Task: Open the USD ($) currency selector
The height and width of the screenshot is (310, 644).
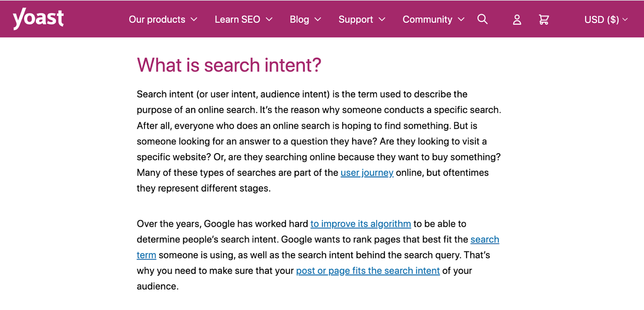Action: click(605, 20)
